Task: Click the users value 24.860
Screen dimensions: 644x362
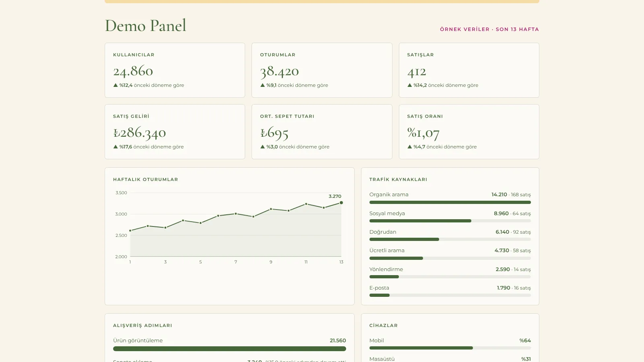Action: pyautogui.click(x=133, y=71)
